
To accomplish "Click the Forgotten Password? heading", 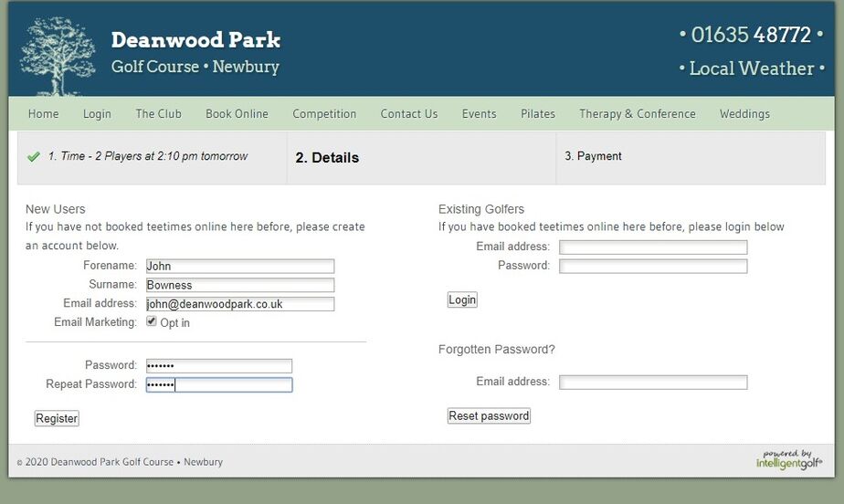I will pyautogui.click(x=496, y=349).
